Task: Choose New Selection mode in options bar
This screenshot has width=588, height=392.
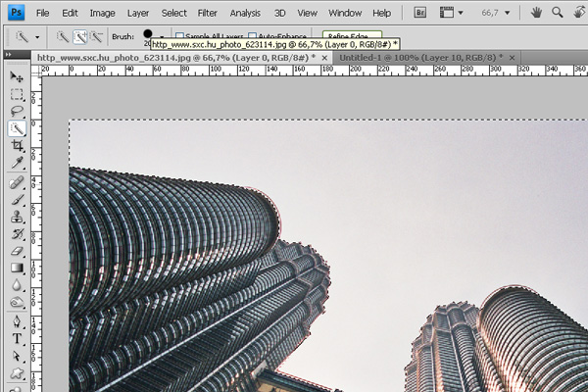Action: [x=63, y=37]
